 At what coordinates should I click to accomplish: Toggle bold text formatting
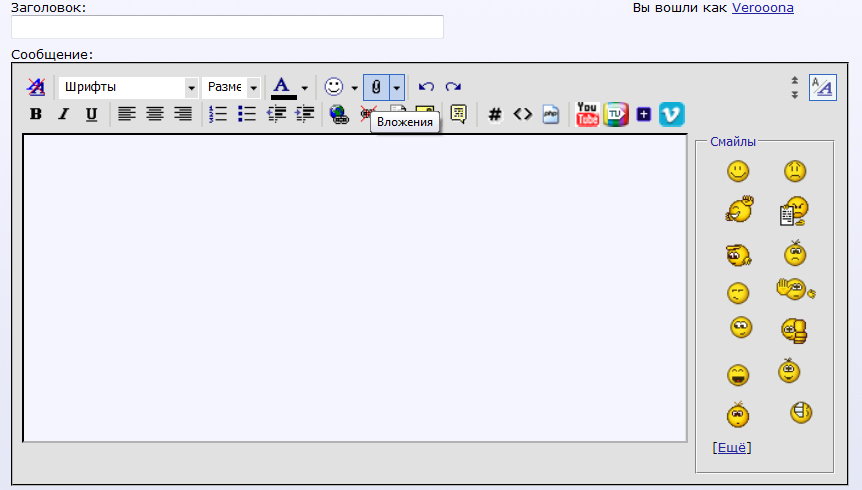(x=36, y=114)
